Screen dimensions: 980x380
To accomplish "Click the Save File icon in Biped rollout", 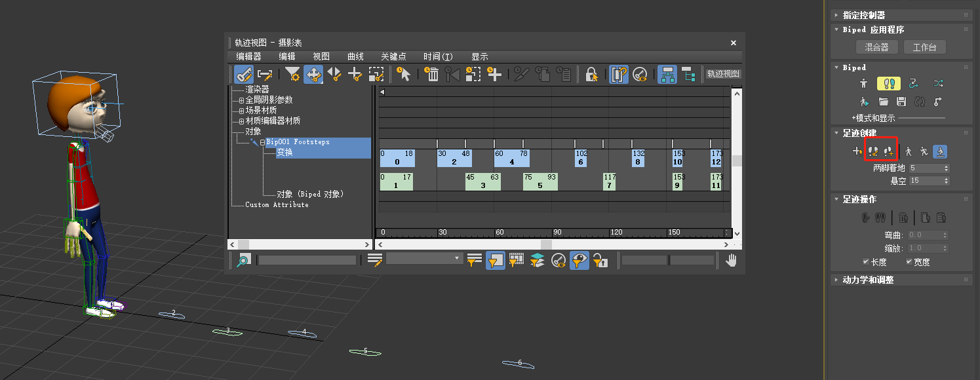I will coord(901,102).
